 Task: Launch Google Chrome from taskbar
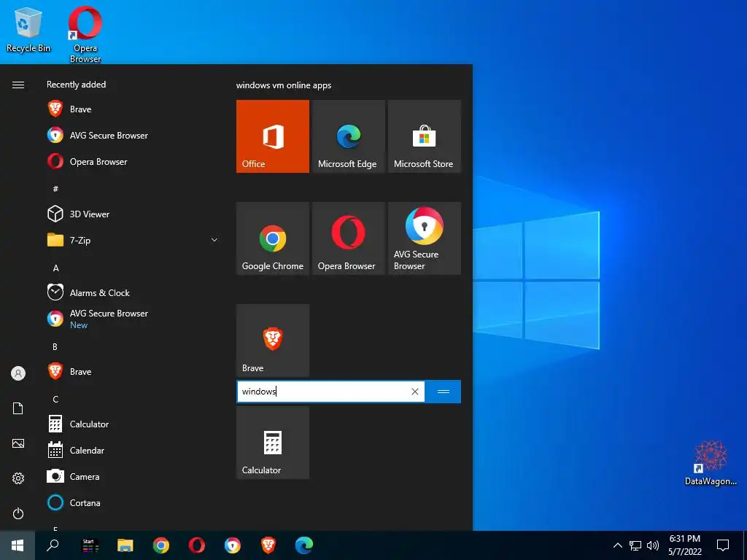click(161, 545)
